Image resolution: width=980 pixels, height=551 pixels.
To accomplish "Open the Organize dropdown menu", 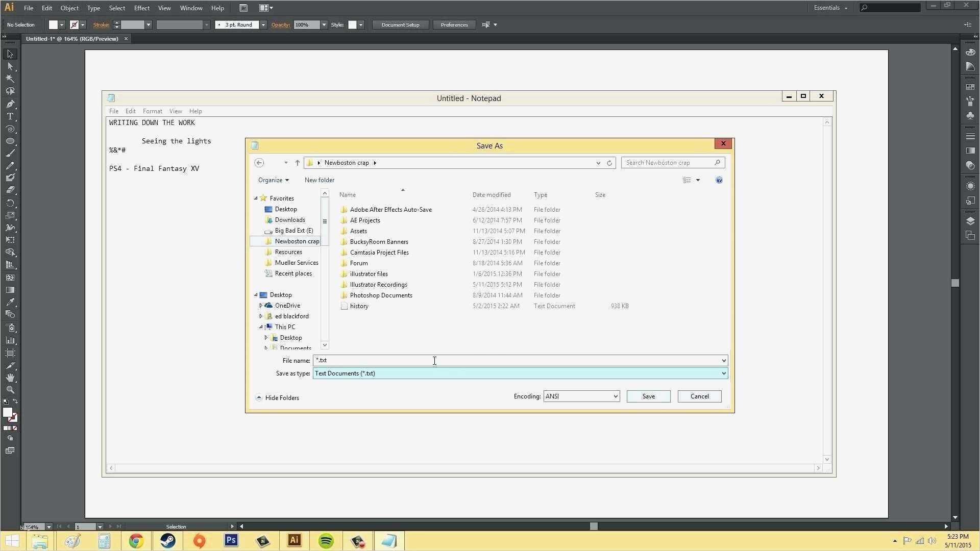I will point(273,180).
